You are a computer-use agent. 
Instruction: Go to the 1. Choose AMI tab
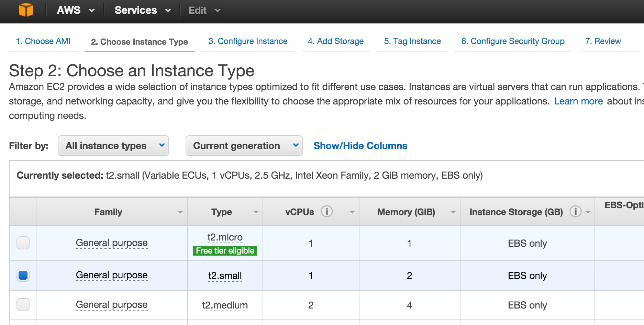(43, 41)
